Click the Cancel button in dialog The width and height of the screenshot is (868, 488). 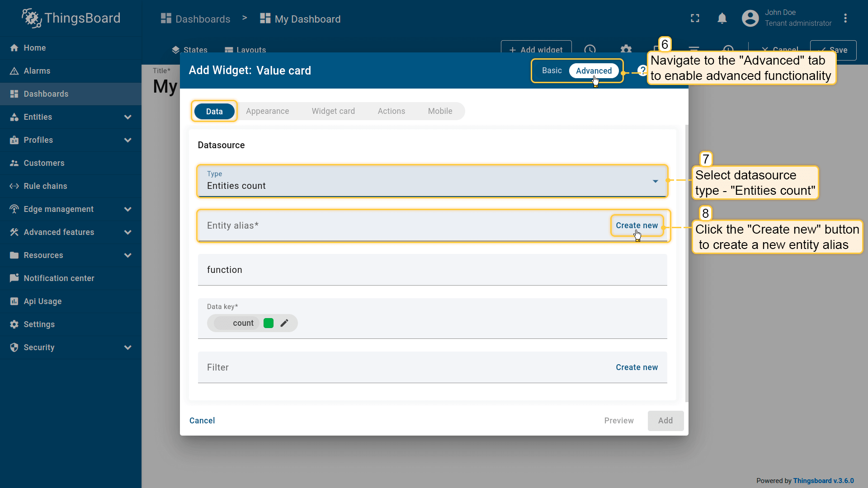[202, 421]
